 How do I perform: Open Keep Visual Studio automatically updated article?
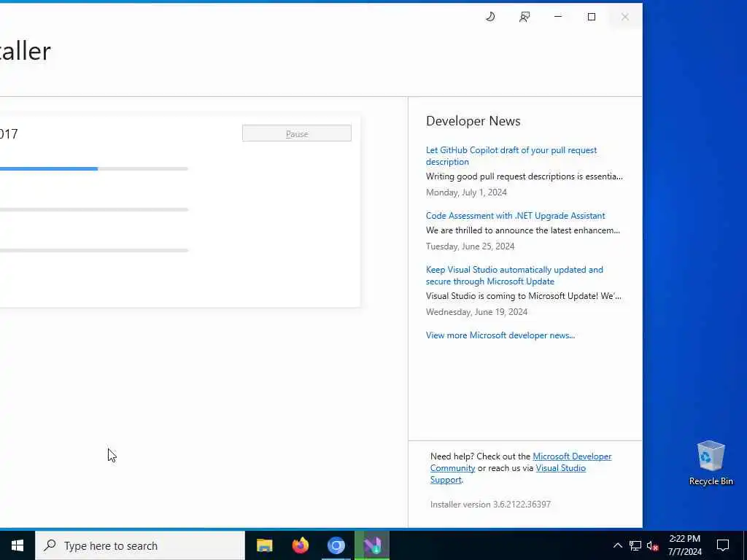514,275
